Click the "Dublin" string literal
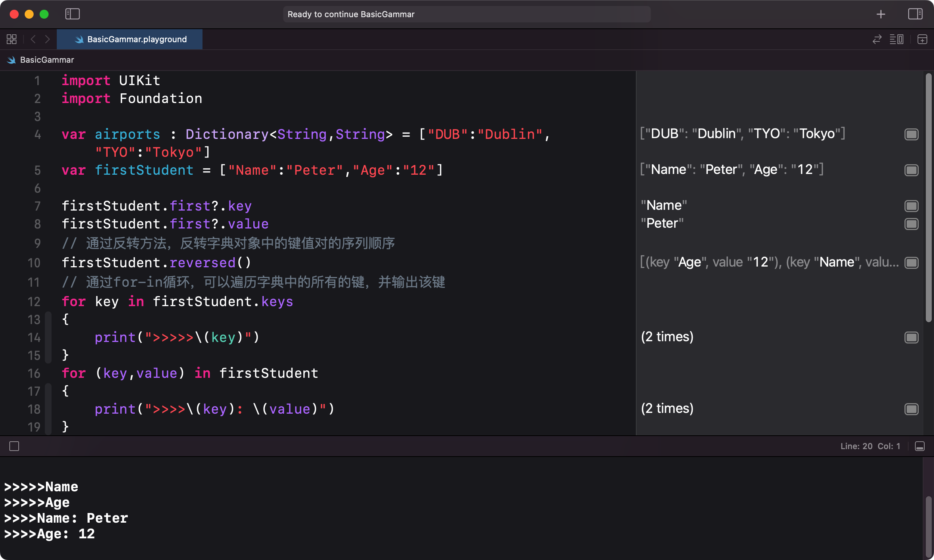The height and width of the screenshot is (560, 934). (510, 134)
